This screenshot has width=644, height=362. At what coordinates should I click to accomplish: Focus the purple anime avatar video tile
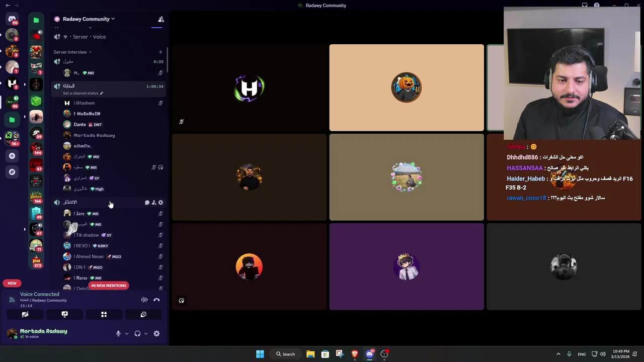click(407, 266)
